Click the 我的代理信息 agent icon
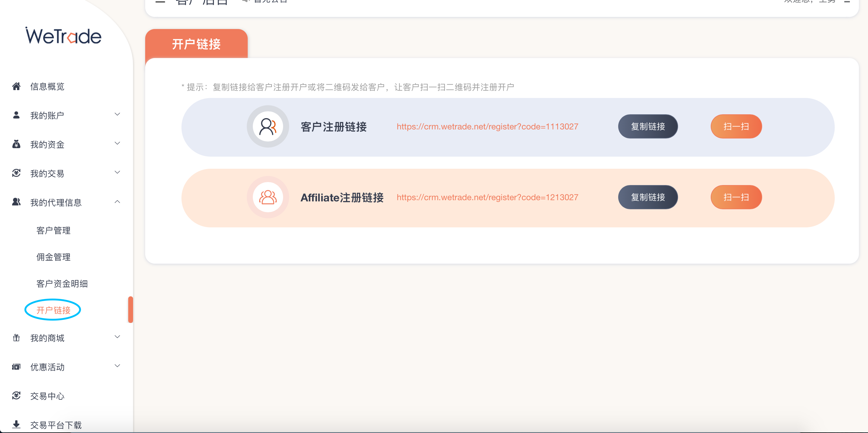Image resolution: width=868 pixels, height=433 pixels. point(16,202)
